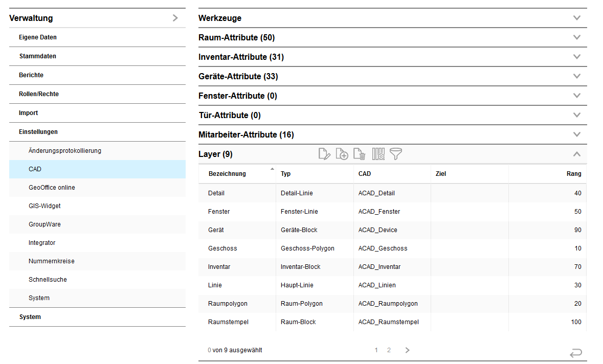Open the column settings icon
The image size is (603, 364).
378,154
